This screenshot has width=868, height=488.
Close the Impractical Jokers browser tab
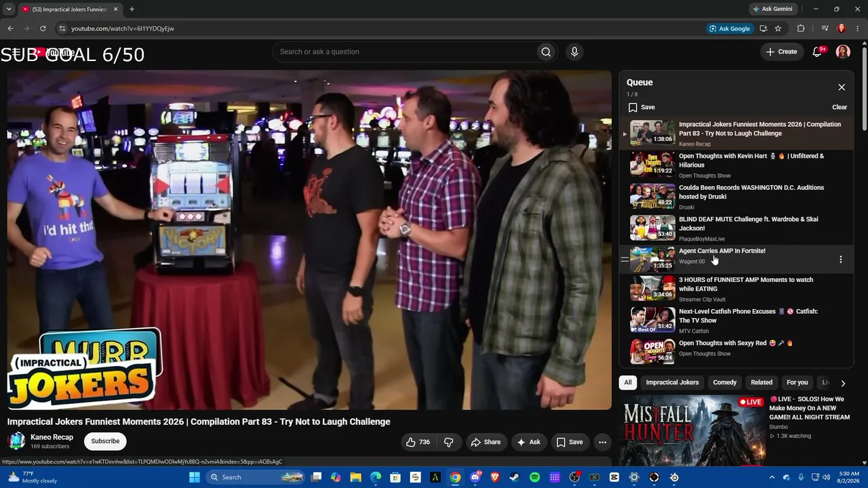(115, 9)
